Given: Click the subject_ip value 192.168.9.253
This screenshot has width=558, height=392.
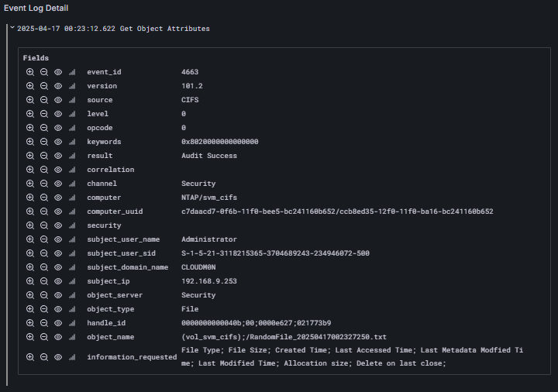Looking at the screenshot, I should click(x=209, y=281).
